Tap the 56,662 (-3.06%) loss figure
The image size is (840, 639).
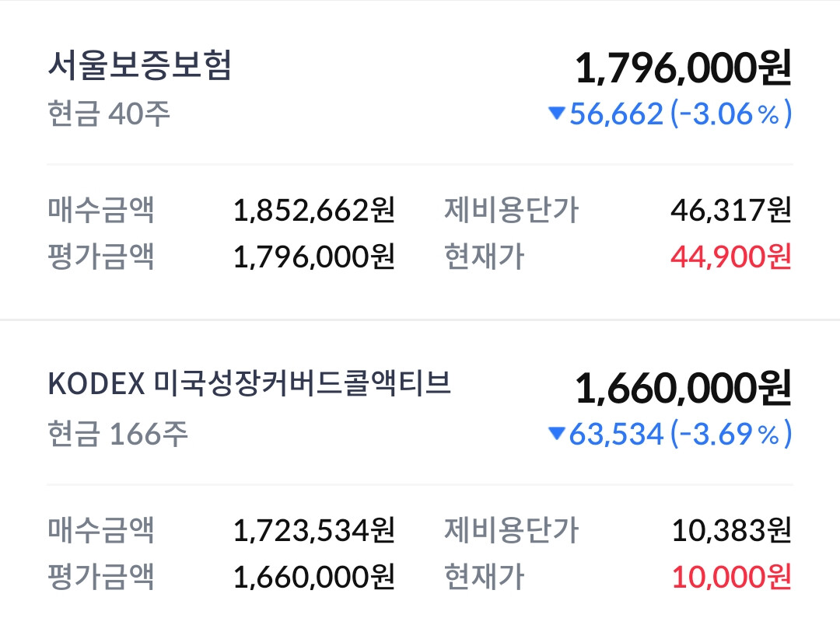click(x=680, y=113)
